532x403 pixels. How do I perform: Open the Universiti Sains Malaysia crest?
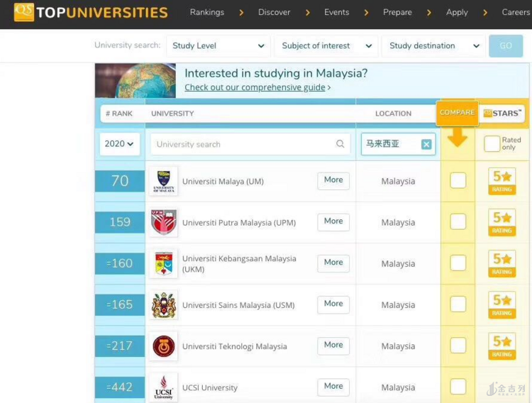[164, 305]
